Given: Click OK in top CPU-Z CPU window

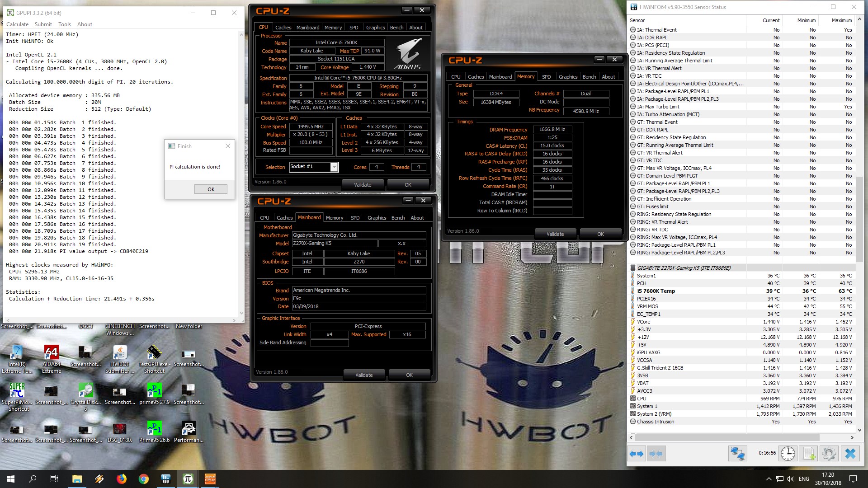Looking at the screenshot, I should [x=408, y=184].
